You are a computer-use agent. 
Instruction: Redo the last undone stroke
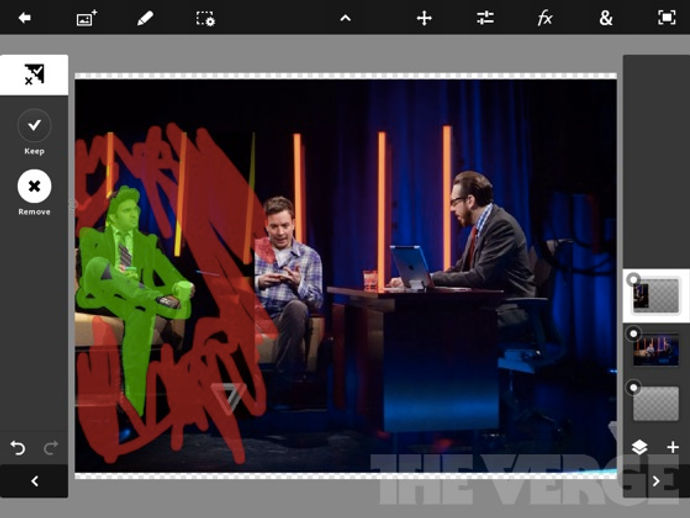[x=51, y=448]
